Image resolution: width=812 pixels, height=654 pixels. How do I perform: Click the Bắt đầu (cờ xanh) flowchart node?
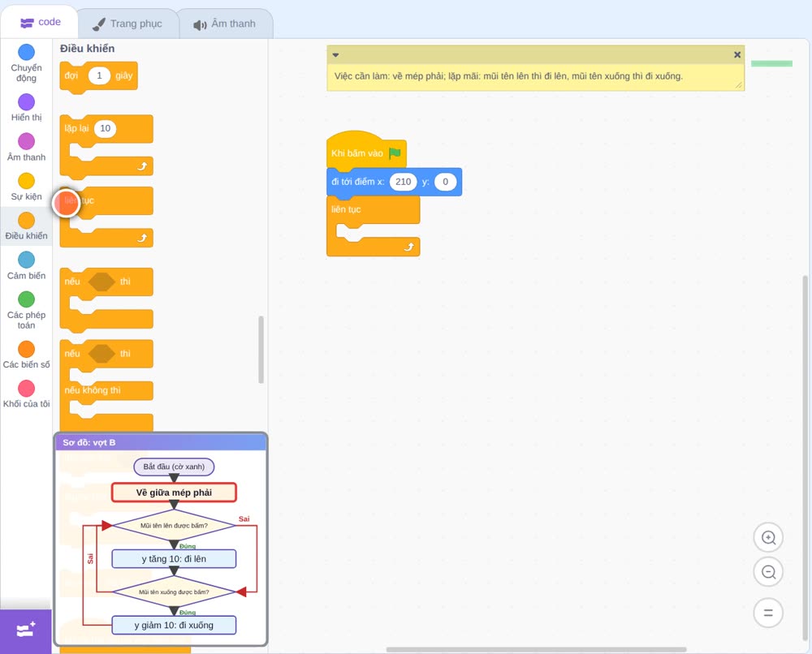point(174,467)
